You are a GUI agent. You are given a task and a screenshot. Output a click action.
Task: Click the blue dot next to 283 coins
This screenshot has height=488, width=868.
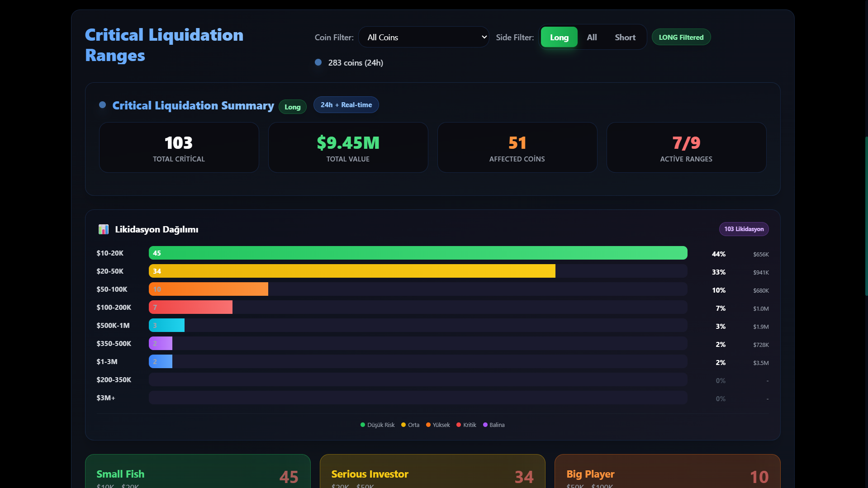318,62
